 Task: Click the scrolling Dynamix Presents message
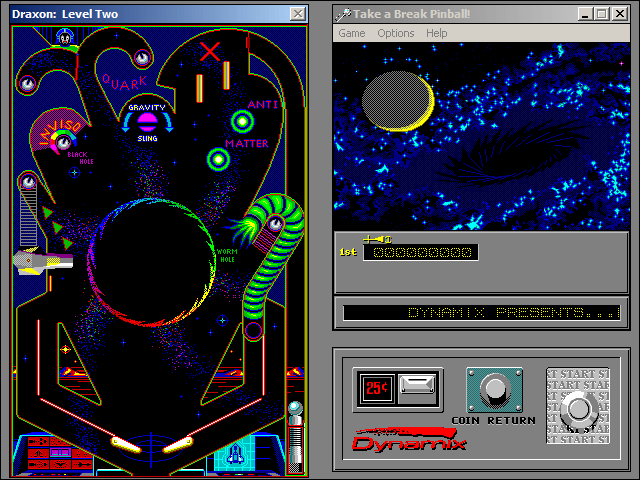tap(481, 313)
